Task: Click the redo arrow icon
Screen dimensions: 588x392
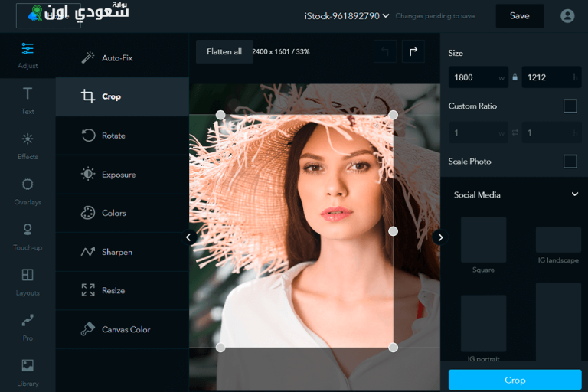Action: tap(413, 51)
